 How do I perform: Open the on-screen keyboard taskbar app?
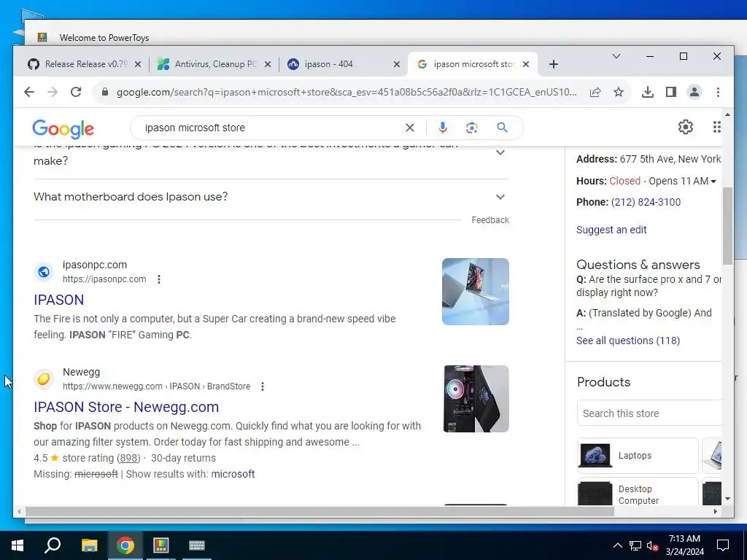click(x=196, y=545)
